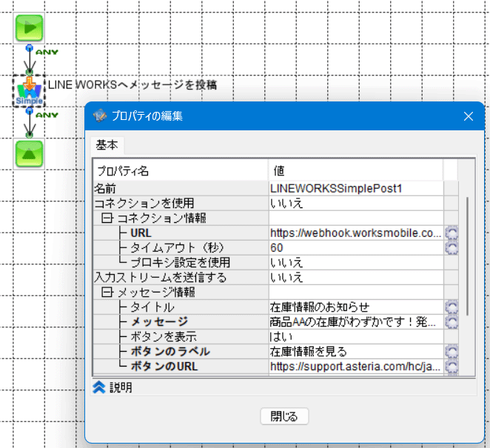Viewport: 490px width, 448px height.
Task: Change プロキシ設定を使用 value いいえ
Action: [356, 263]
